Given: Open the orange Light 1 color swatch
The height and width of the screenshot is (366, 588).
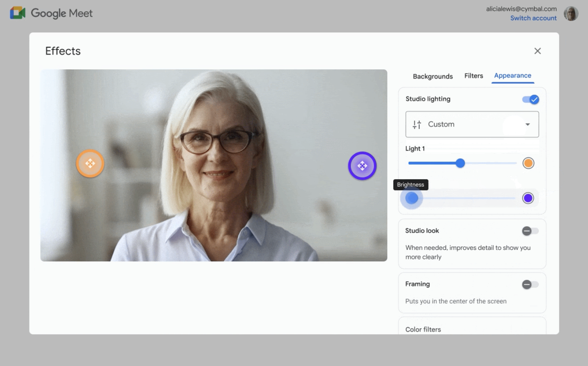Looking at the screenshot, I should click(x=528, y=163).
